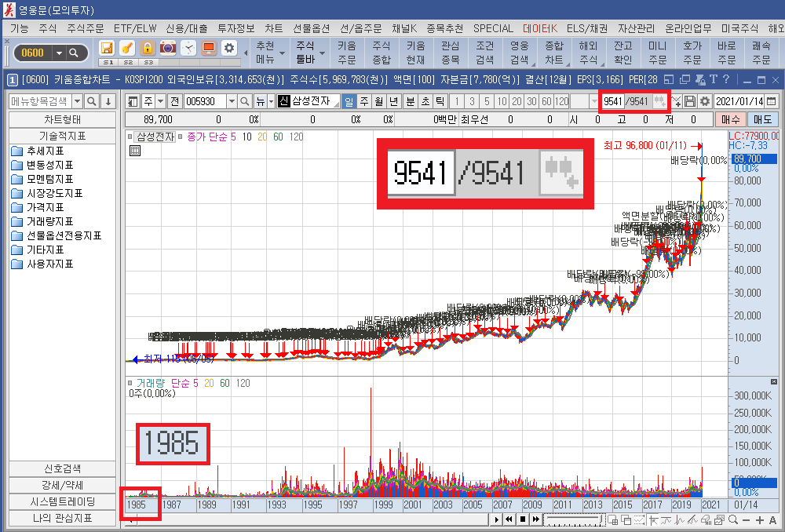This screenshot has width=785, height=532.
Task: Click magnifier next to stock code 005930
Action: pyautogui.click(x=244, y=101)
